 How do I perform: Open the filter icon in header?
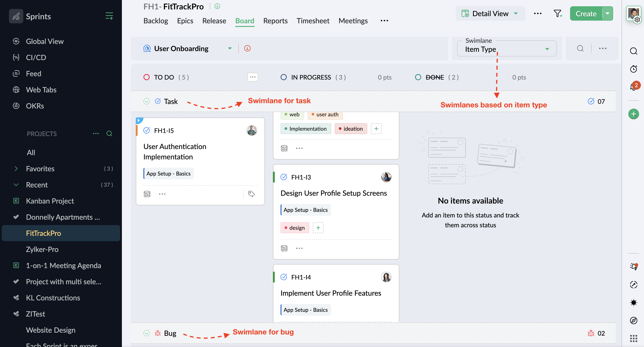[558, 13]
